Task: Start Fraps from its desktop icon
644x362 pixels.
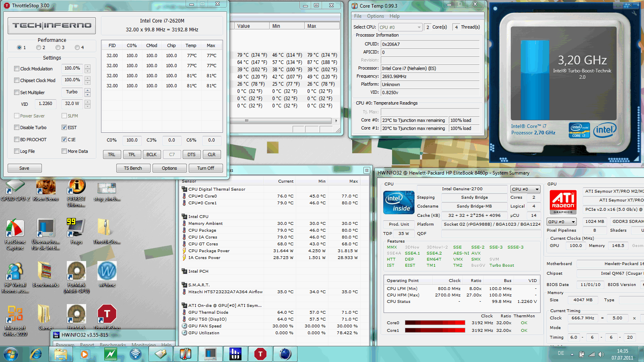Action: [x=76, y=232]
